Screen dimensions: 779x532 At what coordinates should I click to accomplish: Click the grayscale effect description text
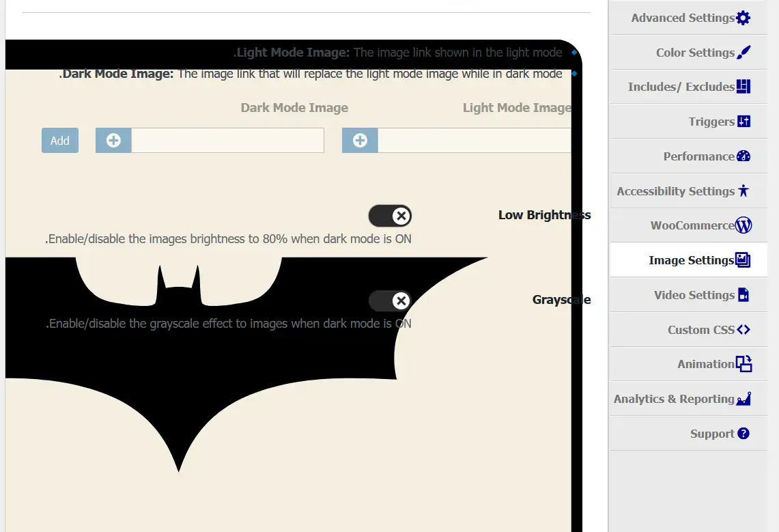229,324
